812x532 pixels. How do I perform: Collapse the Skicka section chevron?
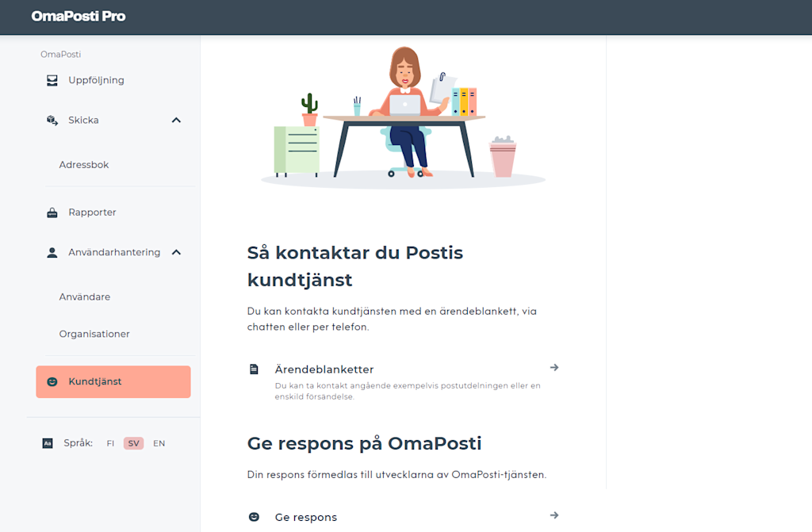pos(176,121)
